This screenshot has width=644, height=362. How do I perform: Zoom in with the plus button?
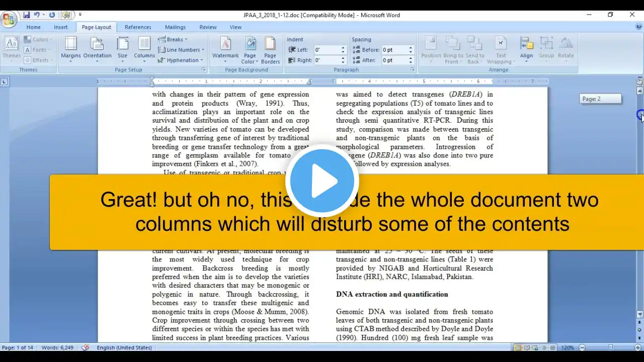(x=638, y=347)
